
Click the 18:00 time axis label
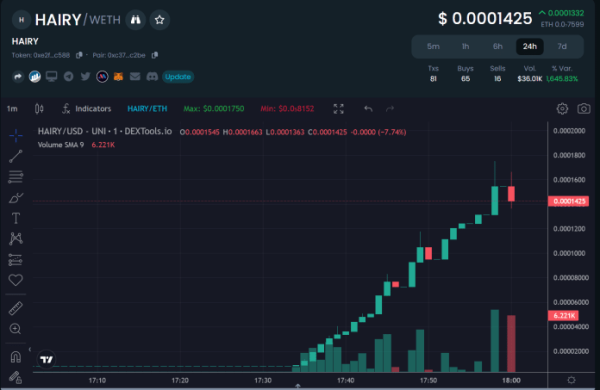511,380
